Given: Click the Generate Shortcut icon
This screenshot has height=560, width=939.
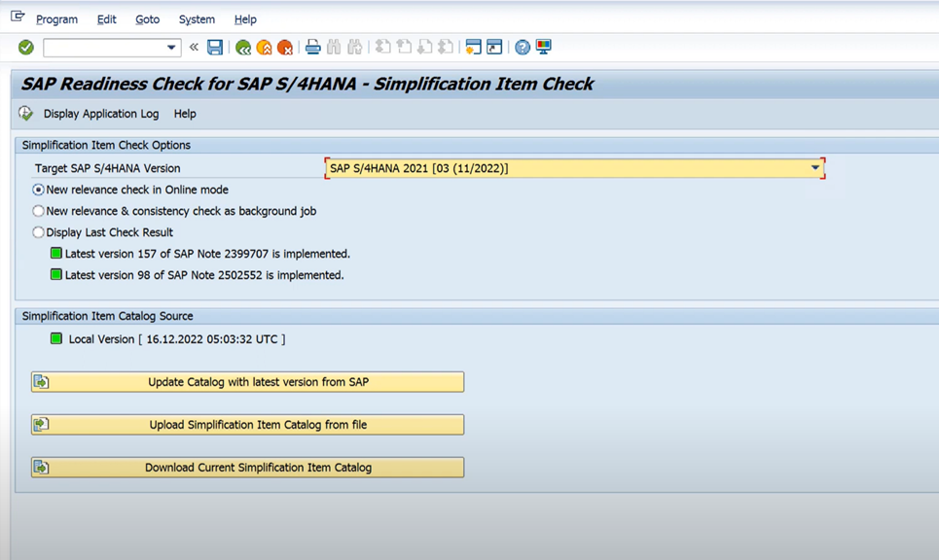Looking at the screenshot, I should click(x=494, y=47).
